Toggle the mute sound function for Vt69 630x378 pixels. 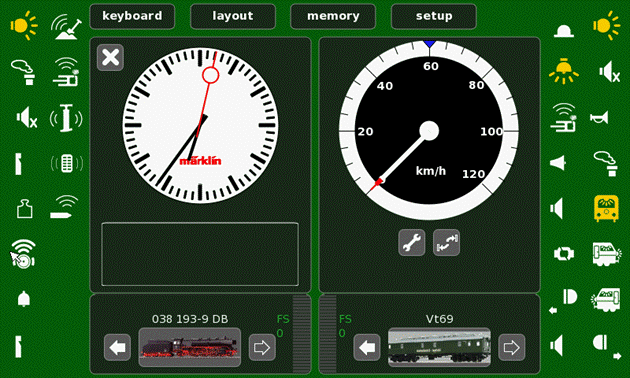tap(609, 72)
